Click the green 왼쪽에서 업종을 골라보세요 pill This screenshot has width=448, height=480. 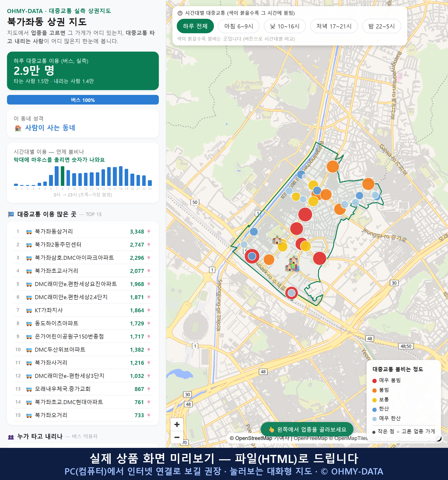pos(307,429)
